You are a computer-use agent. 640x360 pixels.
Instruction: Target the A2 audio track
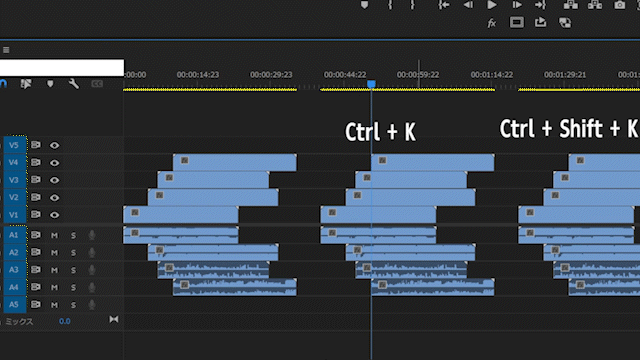pos(15,252)
